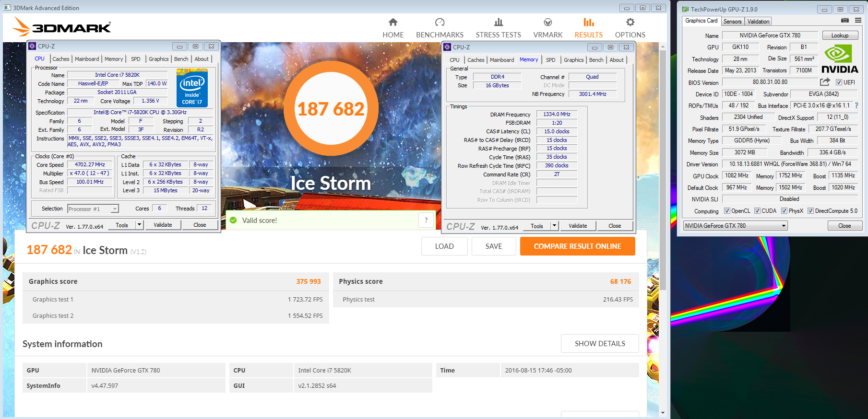Viewport: 868px width, 419px height.
Task: Open the SPD tab in right CPU-Z
Action: tap(551, 60)
